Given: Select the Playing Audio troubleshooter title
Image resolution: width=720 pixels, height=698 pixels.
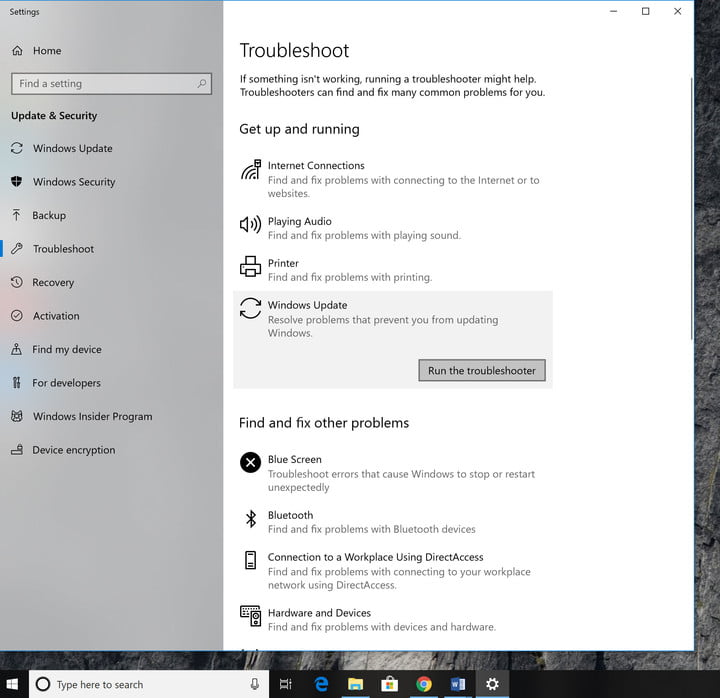Looking at the screenshot, I should 299,221.
